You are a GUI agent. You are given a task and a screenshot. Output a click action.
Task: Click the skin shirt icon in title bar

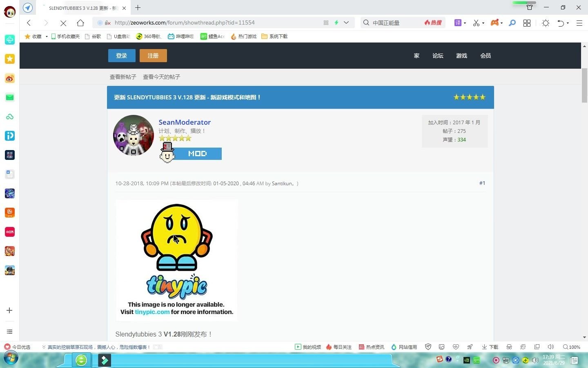[530, 7]
